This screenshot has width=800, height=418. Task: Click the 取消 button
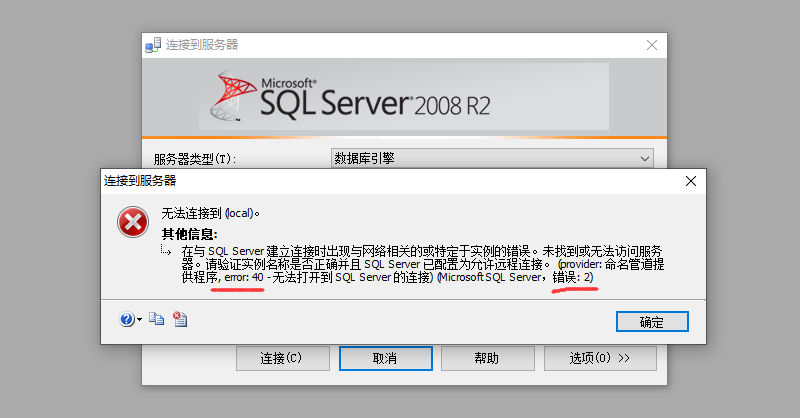(386, 358)
